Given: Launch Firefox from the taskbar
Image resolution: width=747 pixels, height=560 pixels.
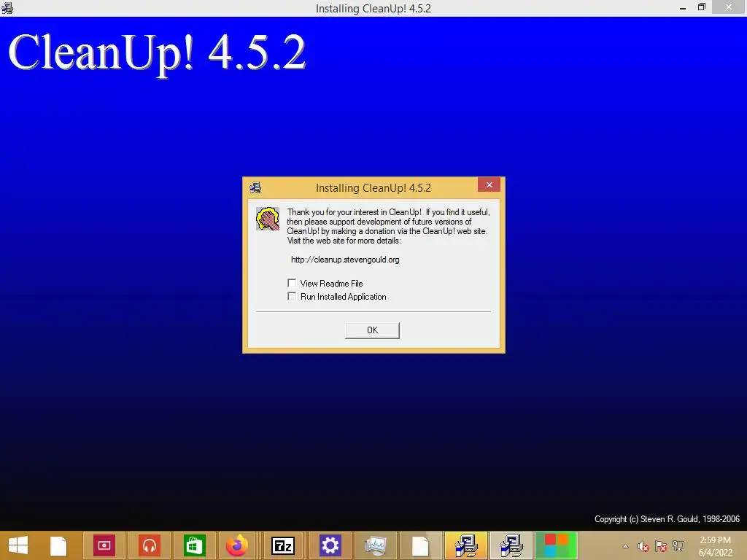Looking at the screenshot, I should pyautogui.click(x=237, y=545).
